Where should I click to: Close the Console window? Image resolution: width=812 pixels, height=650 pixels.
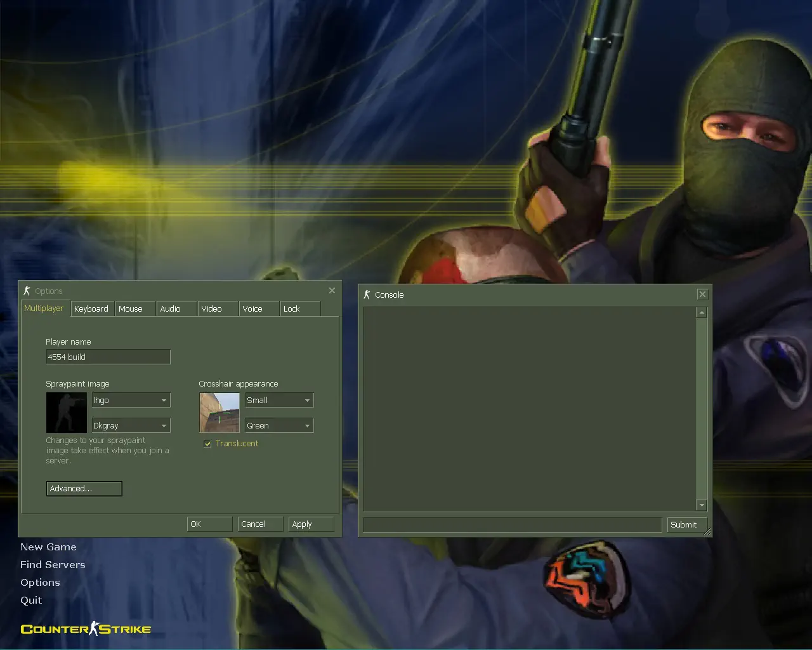pos(702,295)
